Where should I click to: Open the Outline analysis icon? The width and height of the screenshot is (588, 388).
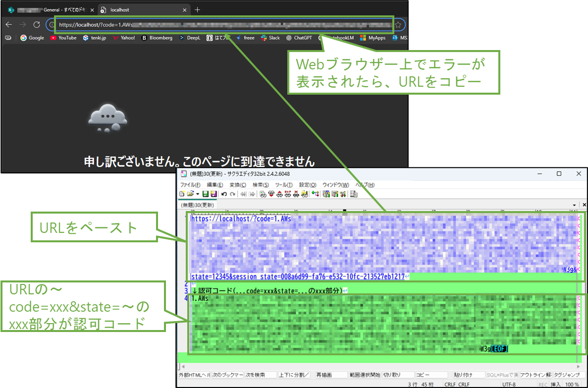pyautogui.click(x=315, y=194)
